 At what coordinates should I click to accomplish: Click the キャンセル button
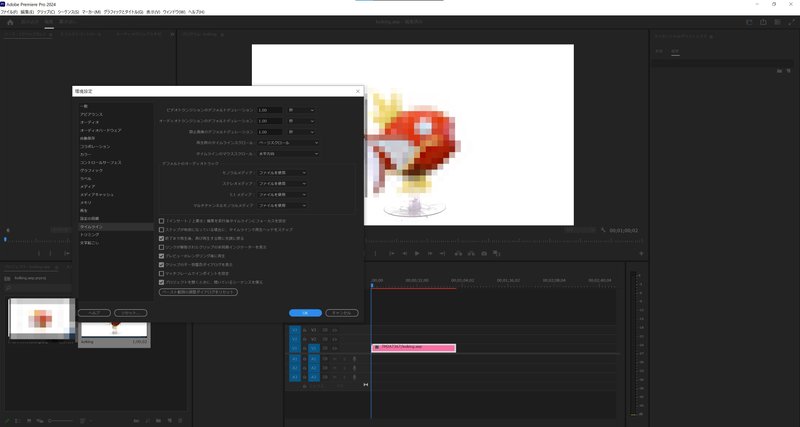pyautogui.click(x=342, y=313)
